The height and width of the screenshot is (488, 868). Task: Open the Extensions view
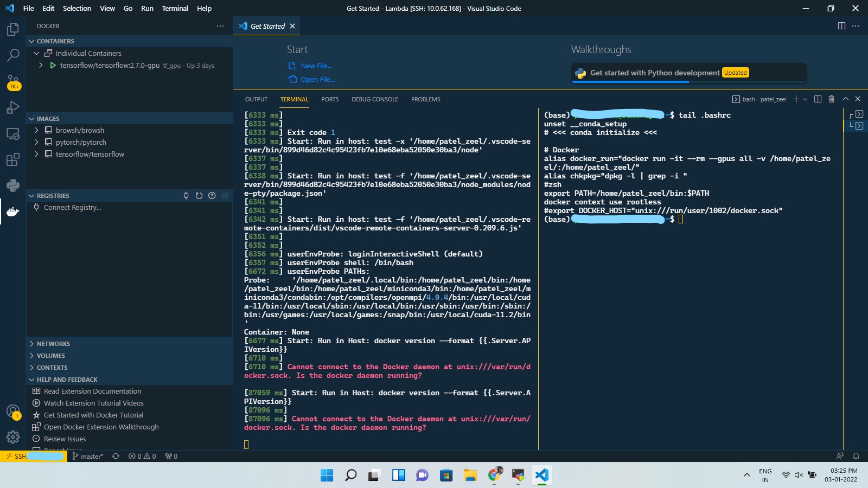coord(13,160)
